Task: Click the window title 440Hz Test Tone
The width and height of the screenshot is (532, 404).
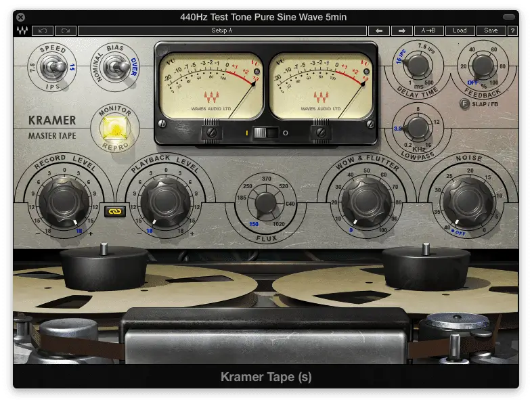Action: [263, 17]
